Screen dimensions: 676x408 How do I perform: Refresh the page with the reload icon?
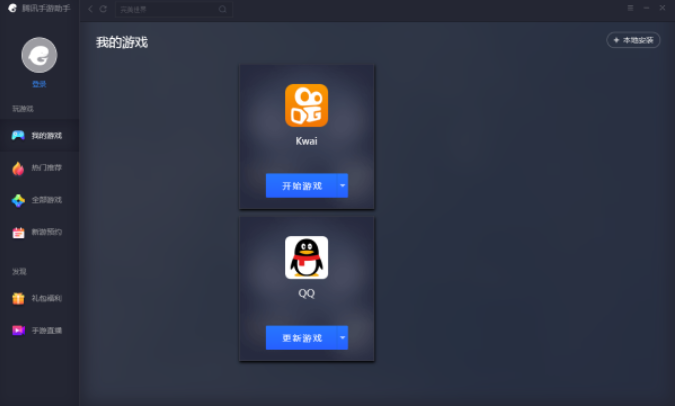click(x=103, y=9)
